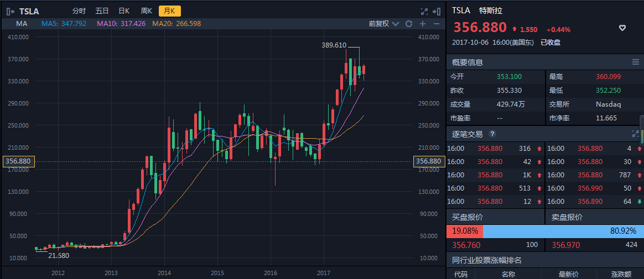Viewport: 644px width, 279px height.
Task: Select the 日K tab
Action: pyautogui.click(x=124, y=11)
